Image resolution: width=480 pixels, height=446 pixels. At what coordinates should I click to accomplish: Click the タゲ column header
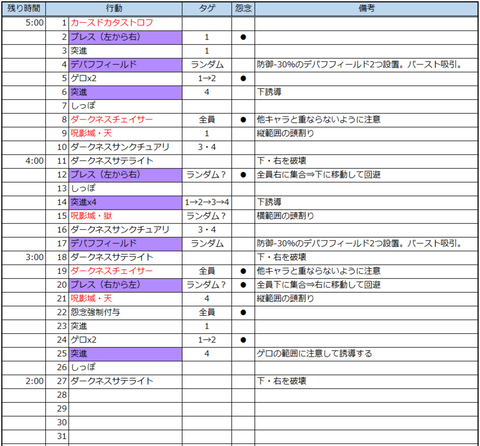(x=207, y=9)
